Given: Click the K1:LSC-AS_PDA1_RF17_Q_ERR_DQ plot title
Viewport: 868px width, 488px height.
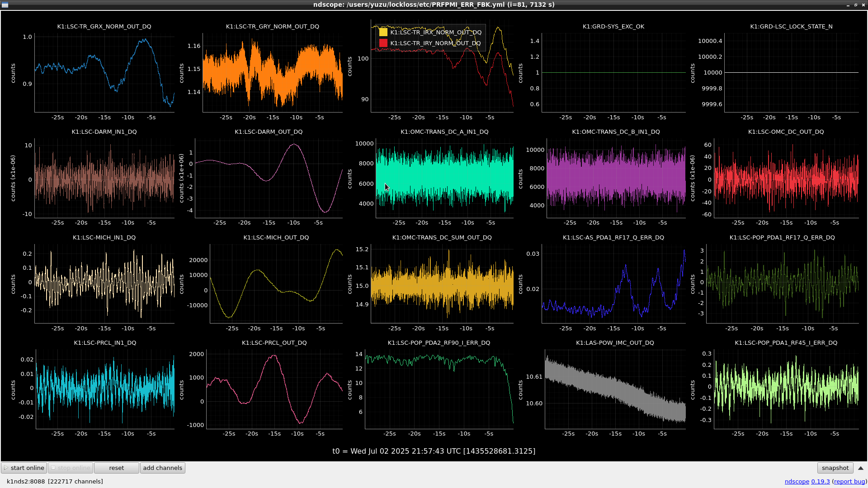Looking at the screenshot, I should (x=613, y=237).
